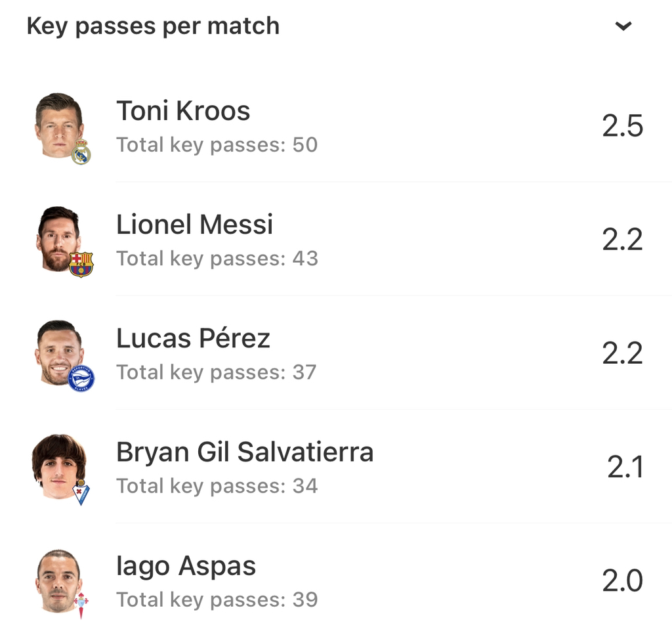The image size is (672, 633).
Task: Click Aspas's "Total key passes: 39" text
Action: (217, 600)
